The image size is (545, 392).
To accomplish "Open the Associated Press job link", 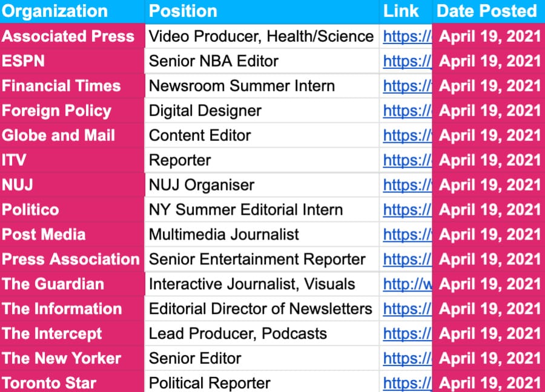I will point(407,36).
